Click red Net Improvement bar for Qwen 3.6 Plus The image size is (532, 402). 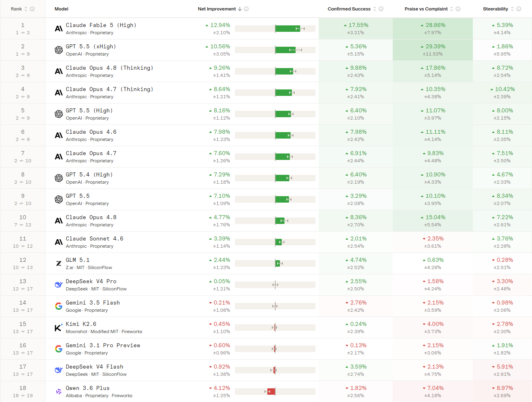tap(271, 392)
